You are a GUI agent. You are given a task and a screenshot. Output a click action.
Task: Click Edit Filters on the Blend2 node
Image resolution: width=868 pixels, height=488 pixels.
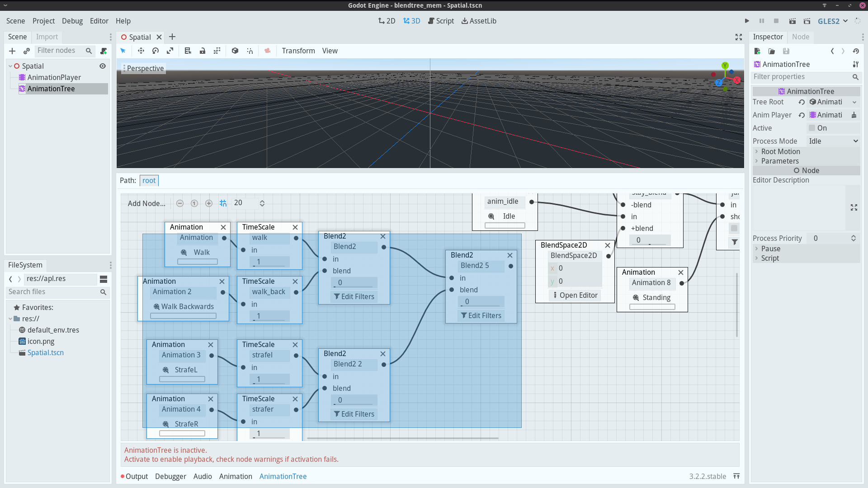pyautogui.click(x=354, y=296)
